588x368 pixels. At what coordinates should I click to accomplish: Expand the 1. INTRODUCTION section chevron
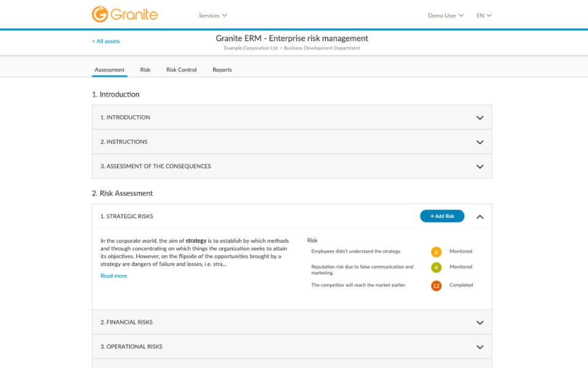tap(480, 118)
